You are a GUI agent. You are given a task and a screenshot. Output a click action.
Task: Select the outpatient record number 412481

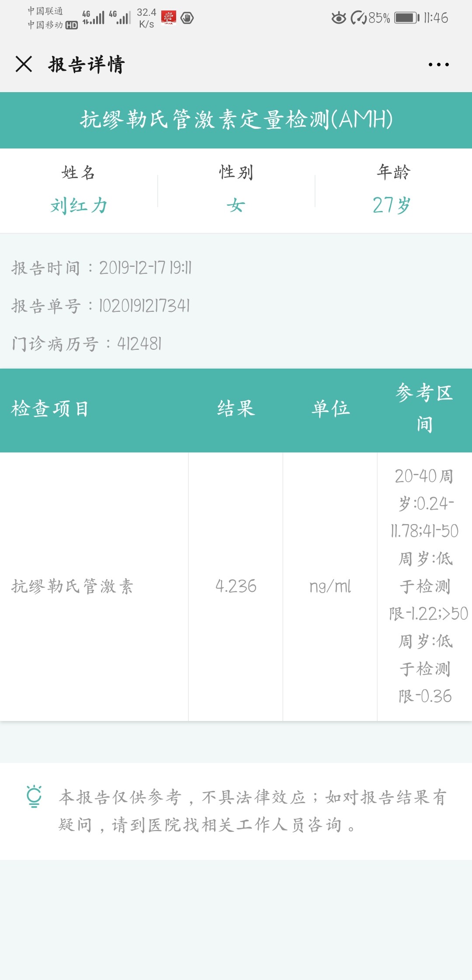pyautogui.click(x=139, y=344)
